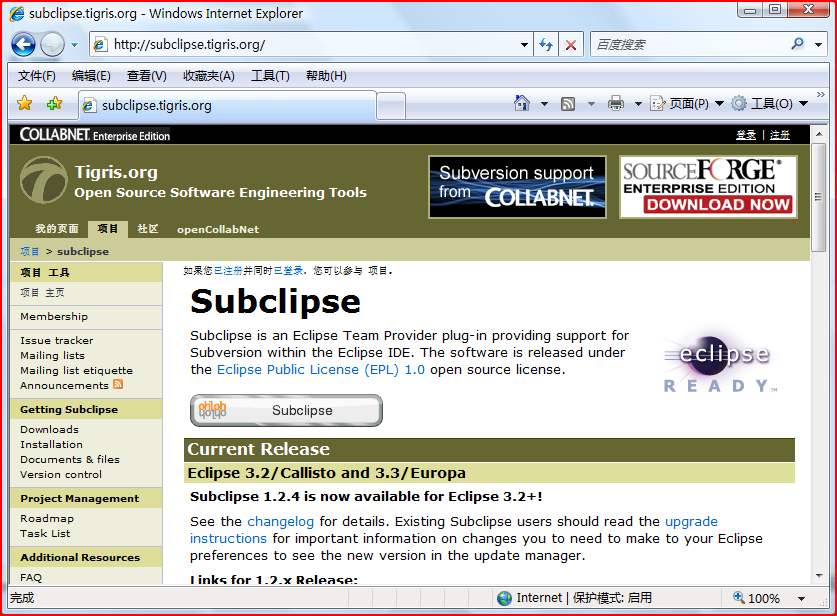
Task: Open the 工具(O) gear toolbar menu
Action: (769, 104)
